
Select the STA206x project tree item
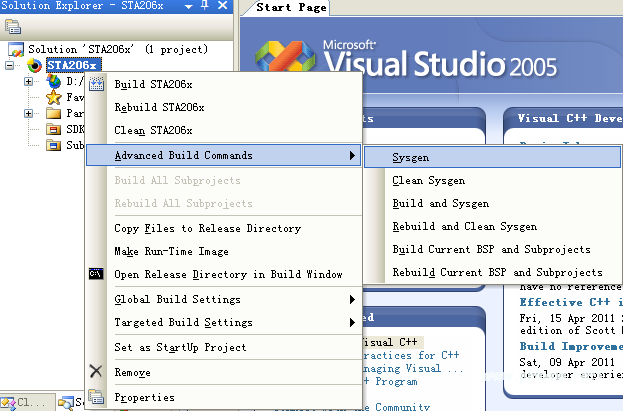(x=74, y=65)
